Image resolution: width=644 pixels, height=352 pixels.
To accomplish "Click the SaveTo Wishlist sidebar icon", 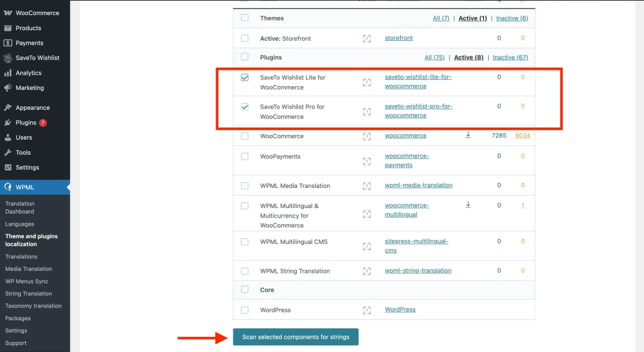I will pyautogui.click(x=8, y=58).
